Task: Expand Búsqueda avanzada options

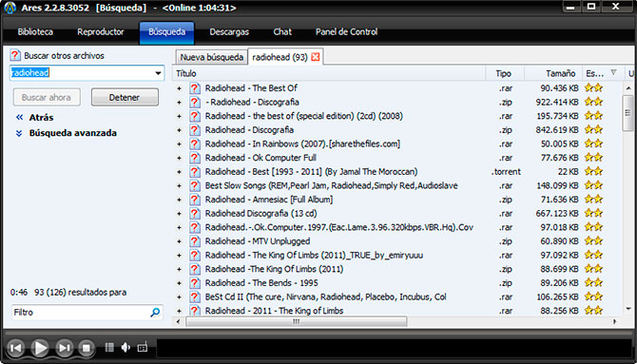Action: coord(72,133)
